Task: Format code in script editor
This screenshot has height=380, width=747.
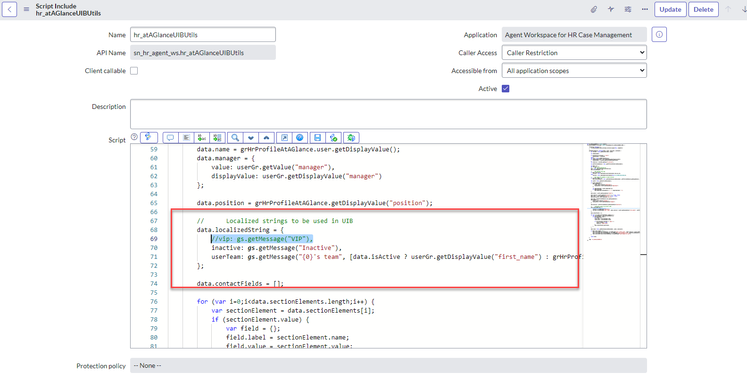Action: click(186, 137)
